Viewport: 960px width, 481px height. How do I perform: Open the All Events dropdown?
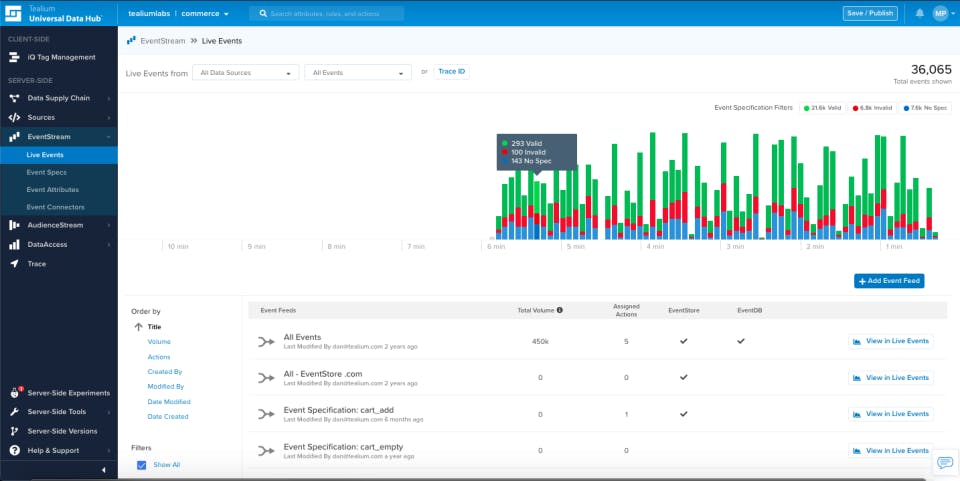358,73
